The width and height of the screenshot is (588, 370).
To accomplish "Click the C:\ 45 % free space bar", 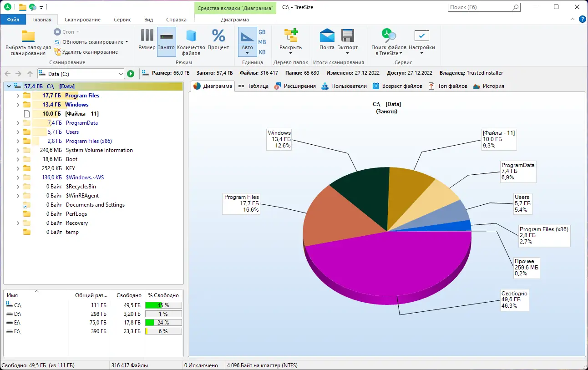I will 163,305.
